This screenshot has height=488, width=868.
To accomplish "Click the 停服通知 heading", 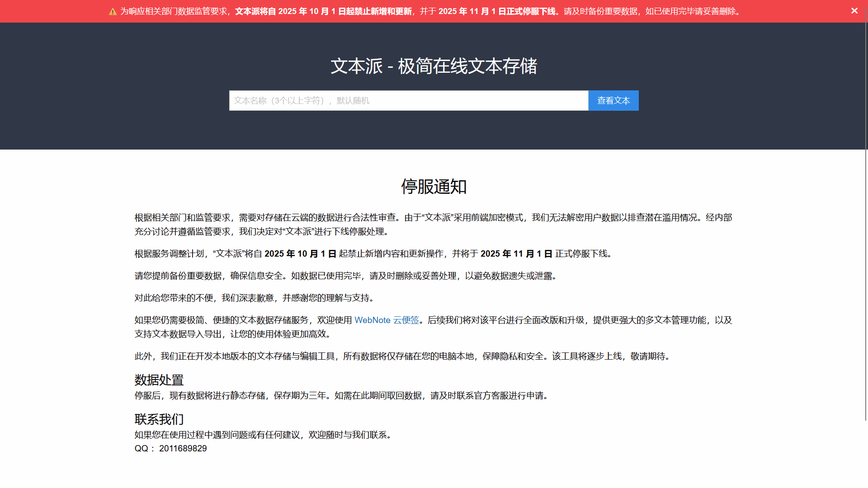I will click(x=434, y=187).
